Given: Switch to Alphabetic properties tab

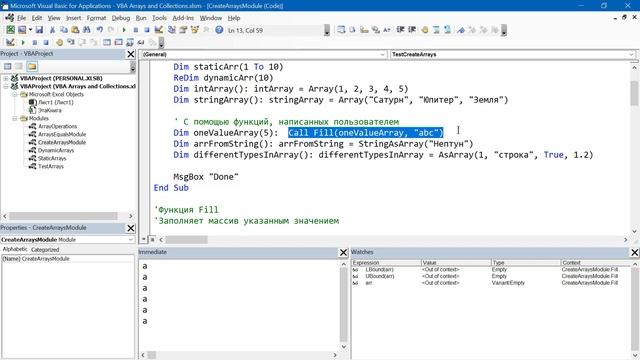Looking at the screenshot, I should click(x=15, y=249).
